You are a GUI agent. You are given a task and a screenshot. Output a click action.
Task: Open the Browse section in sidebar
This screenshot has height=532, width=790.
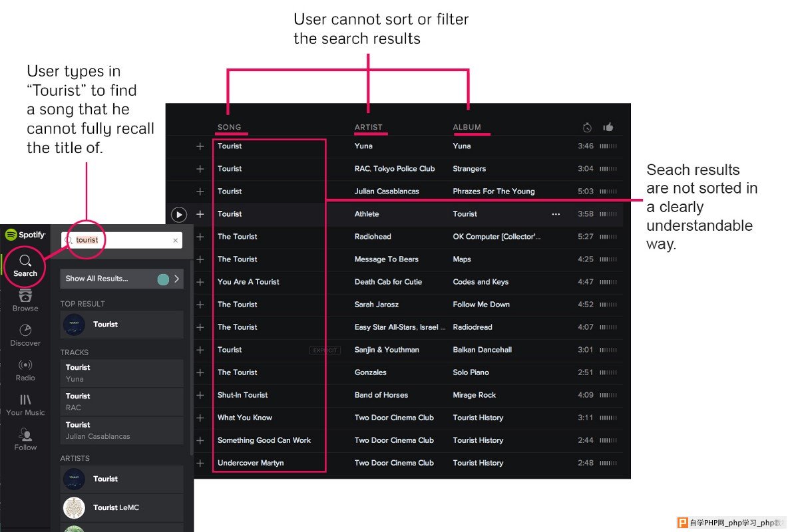click(x=25, y=301)
